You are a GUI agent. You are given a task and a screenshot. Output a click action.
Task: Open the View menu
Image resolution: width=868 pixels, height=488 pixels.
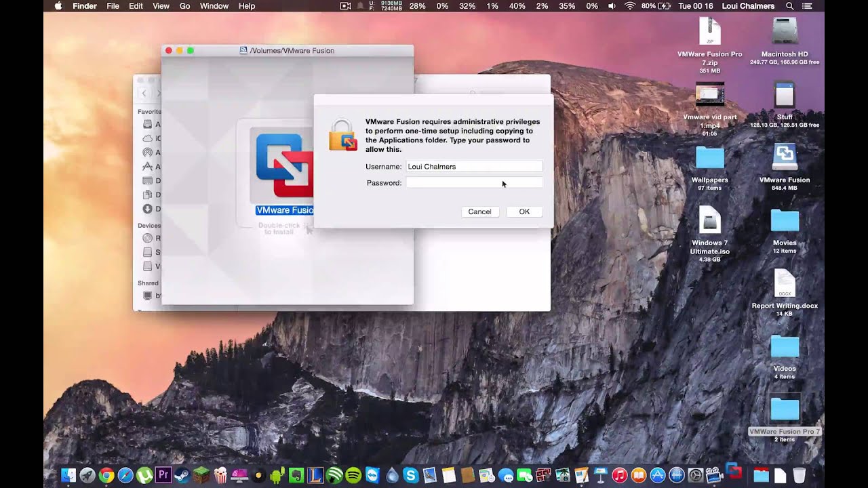pyautogui.click(x=161, y=6)
